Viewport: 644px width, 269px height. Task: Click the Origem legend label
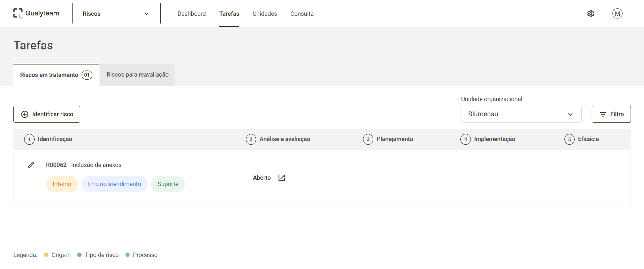[61, 255]
